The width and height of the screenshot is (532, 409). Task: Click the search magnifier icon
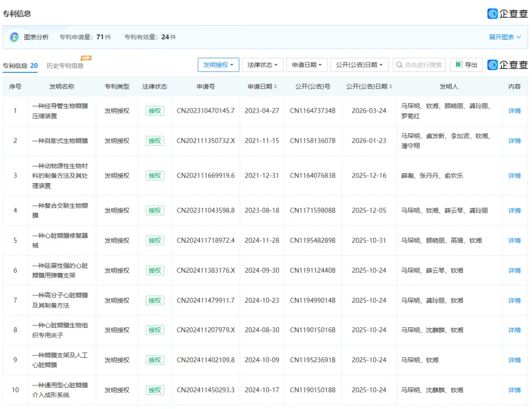pos(399,65)
